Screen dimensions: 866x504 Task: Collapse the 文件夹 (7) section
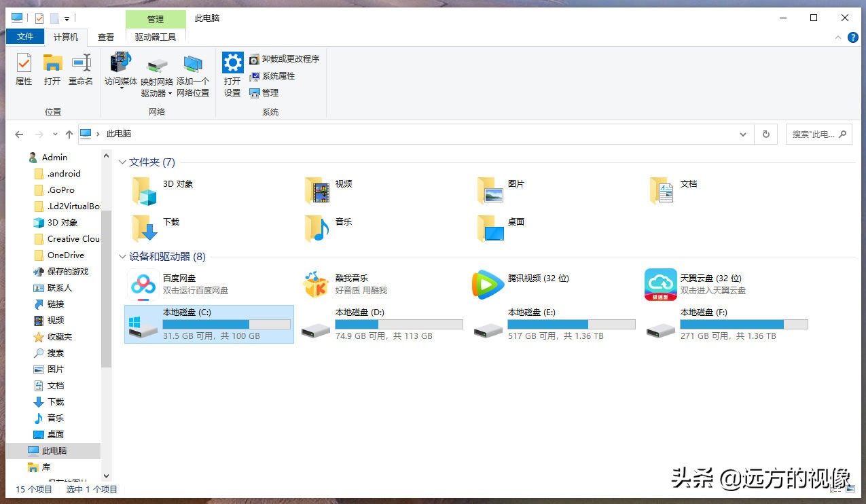coord(122,162)
